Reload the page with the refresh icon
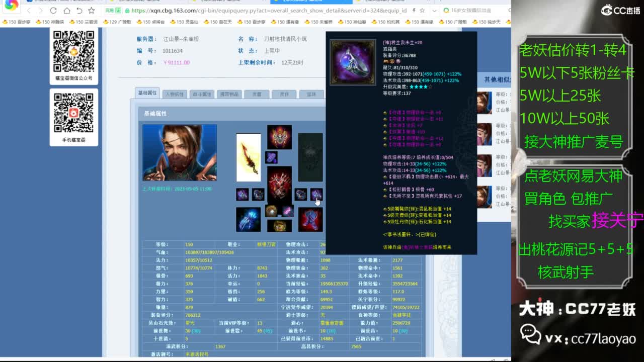 click(x=53, y=10)
